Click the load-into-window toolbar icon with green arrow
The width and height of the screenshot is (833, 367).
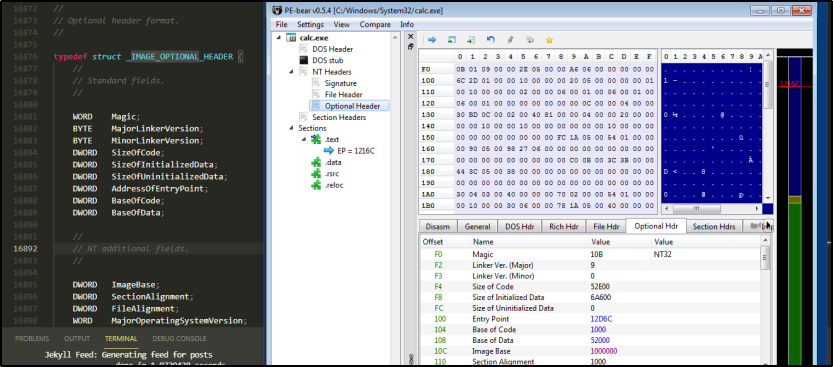452,40
